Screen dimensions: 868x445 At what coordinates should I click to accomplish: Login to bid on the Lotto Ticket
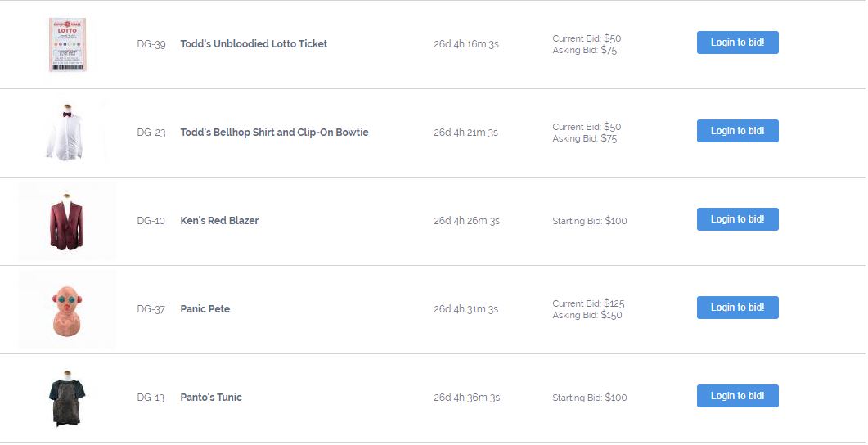[x=737, y=43]
